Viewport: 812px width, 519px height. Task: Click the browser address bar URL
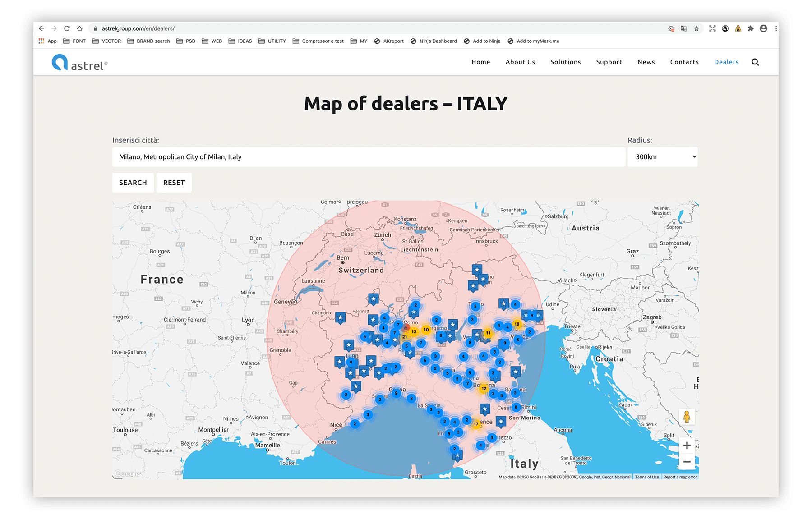coord(138,28)
